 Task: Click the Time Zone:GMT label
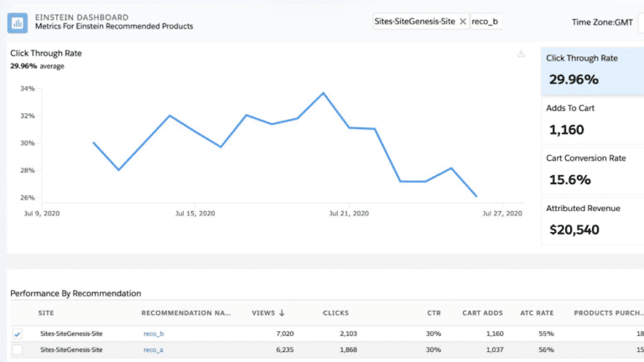(x=602, y=23)
